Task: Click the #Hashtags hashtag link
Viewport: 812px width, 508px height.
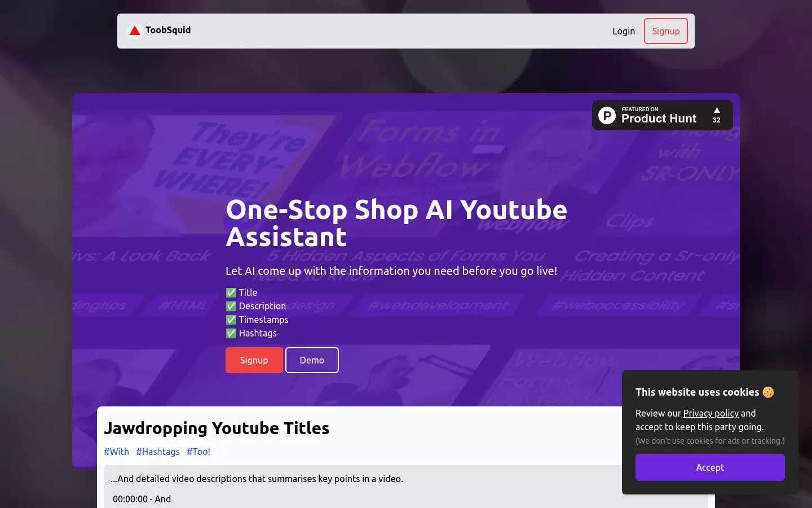Action: pos(158,452)
